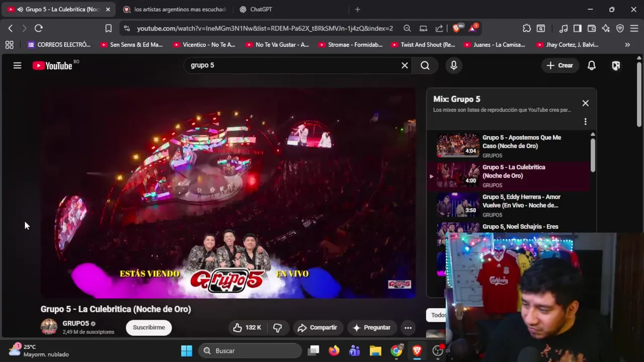Click the Suscribirme button

(x=149, y=327)
